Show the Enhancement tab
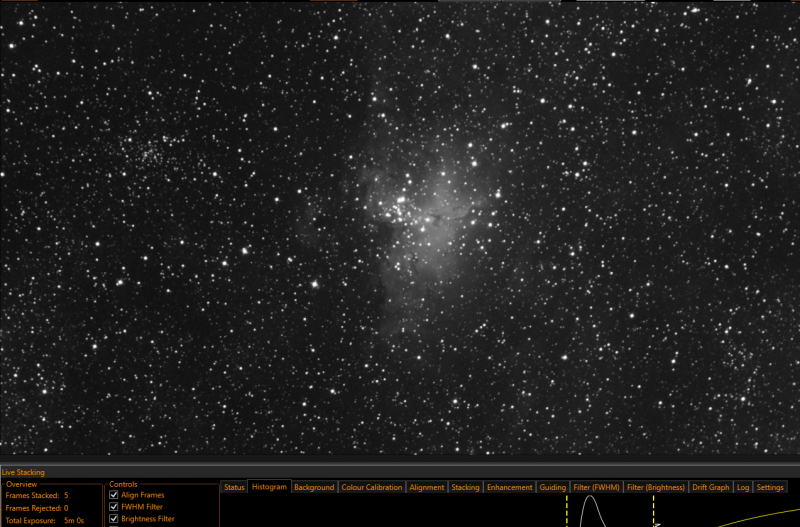Screen dimensions: 800x527 click(x=509, y=487)
